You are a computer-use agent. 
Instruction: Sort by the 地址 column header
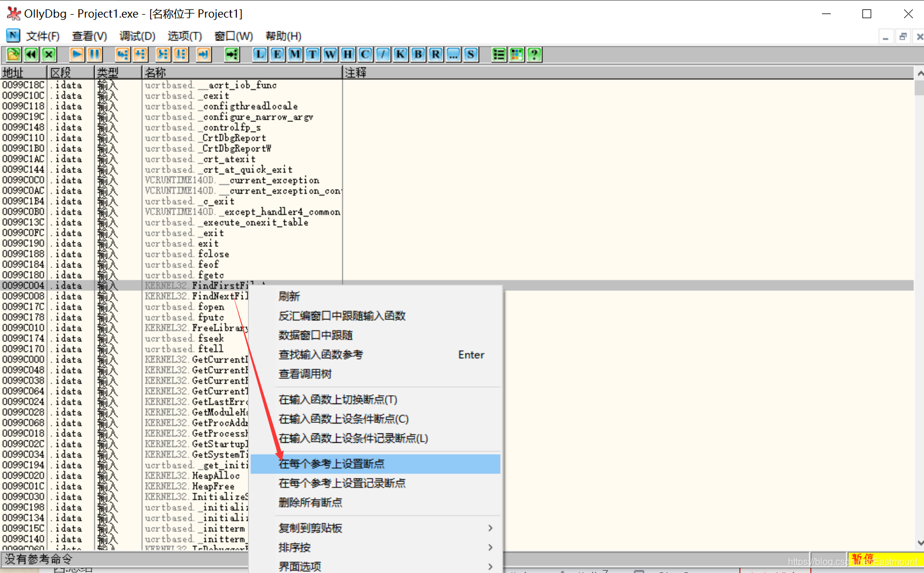pyautogui.click(x=23, y=72)
